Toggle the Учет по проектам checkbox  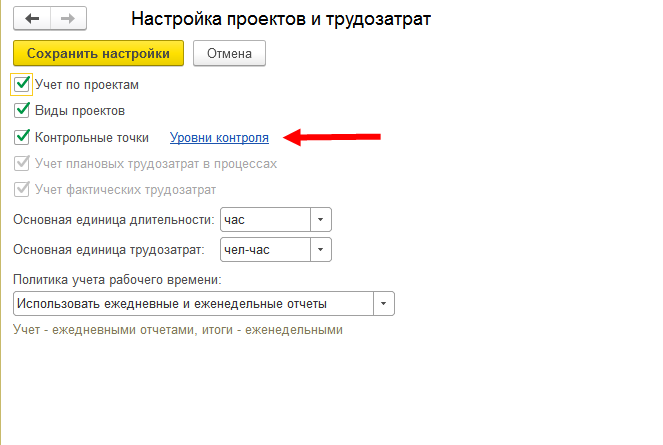coord(22,84)
